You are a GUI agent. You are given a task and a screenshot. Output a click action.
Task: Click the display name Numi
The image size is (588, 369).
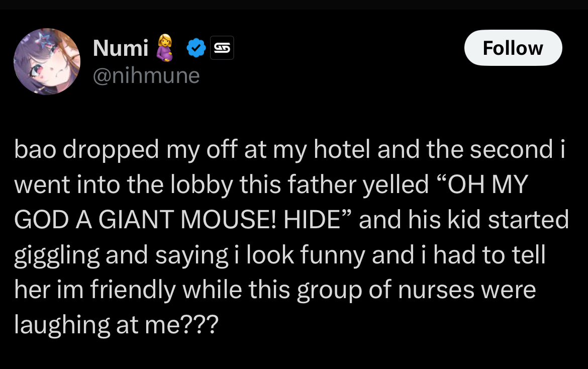pos(121,48)
